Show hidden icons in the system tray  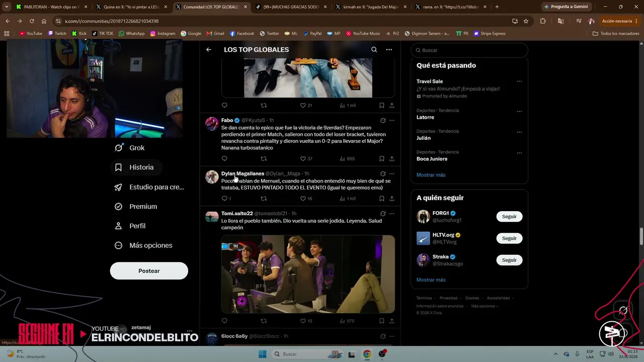[555, 354]
